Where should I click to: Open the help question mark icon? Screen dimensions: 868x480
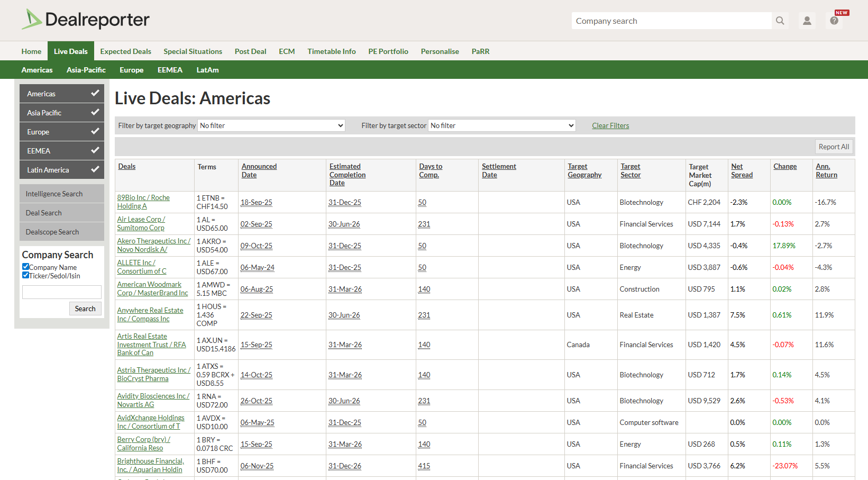pyautogui.click(x=834, y=21)
